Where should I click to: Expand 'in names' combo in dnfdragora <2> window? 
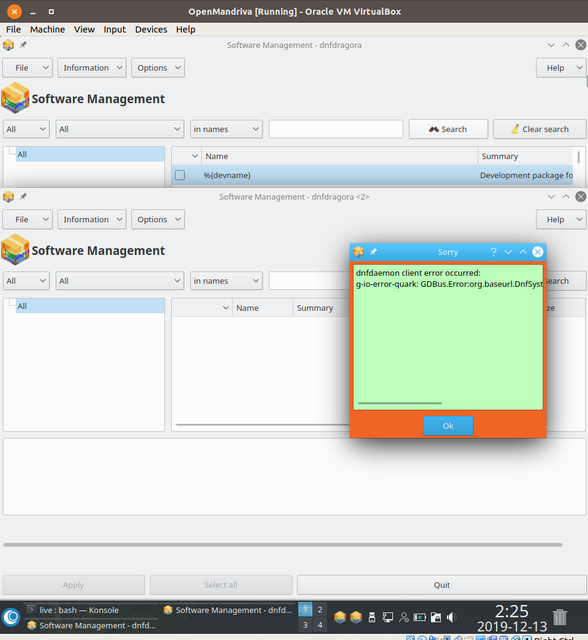[x=226, y=281]
